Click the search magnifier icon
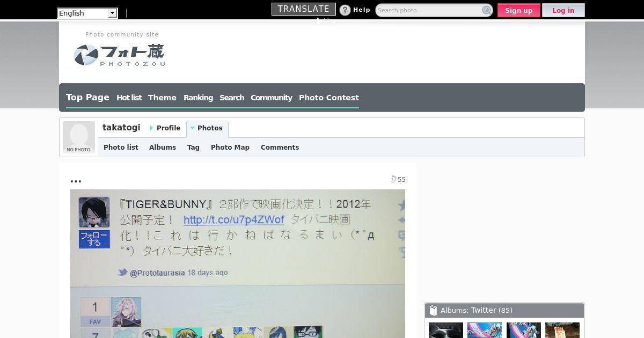Screen dimensions: 644x338 click(486, 10)
